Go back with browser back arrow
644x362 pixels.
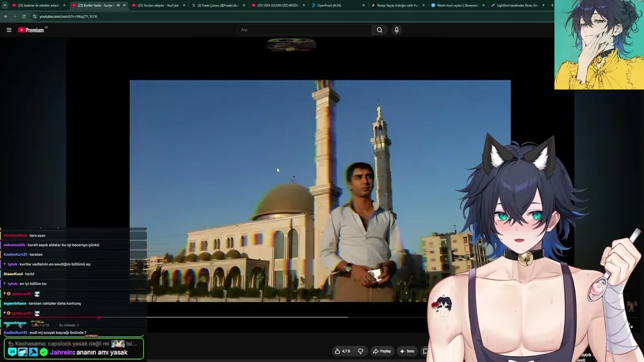6,17
